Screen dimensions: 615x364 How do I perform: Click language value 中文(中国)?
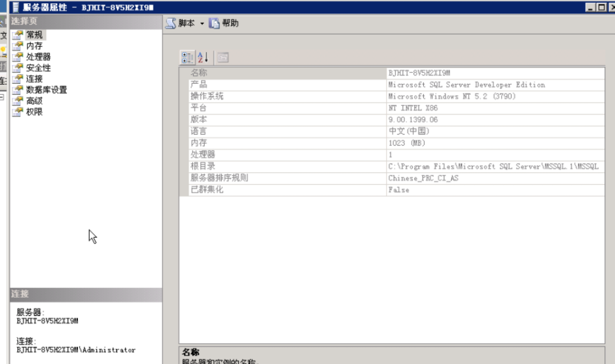point(409,131)
